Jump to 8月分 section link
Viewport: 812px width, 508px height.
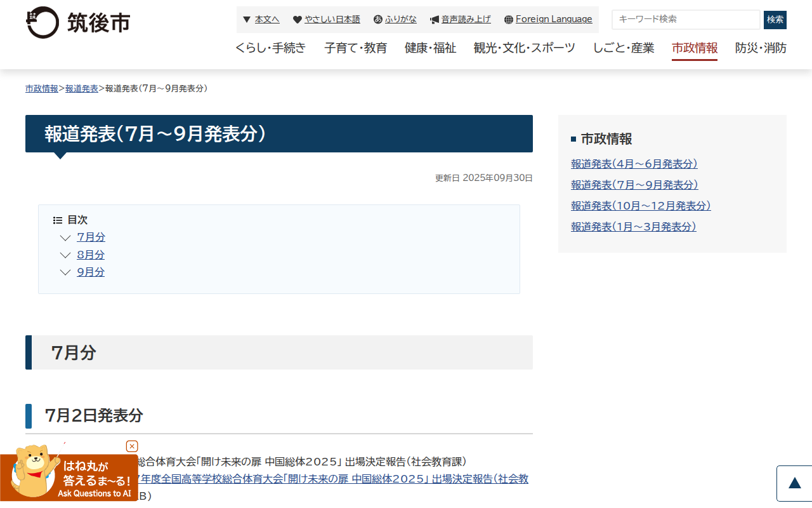(91, 255)
